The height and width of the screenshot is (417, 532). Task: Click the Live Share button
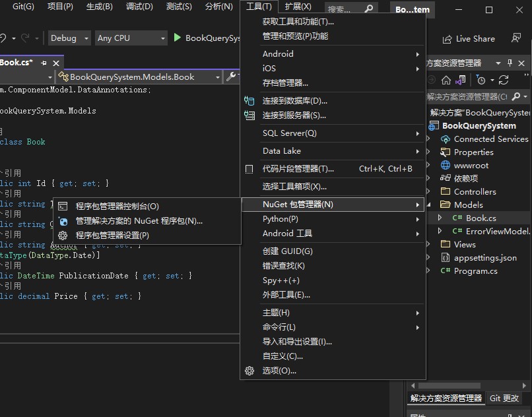(x=469, y=39)
